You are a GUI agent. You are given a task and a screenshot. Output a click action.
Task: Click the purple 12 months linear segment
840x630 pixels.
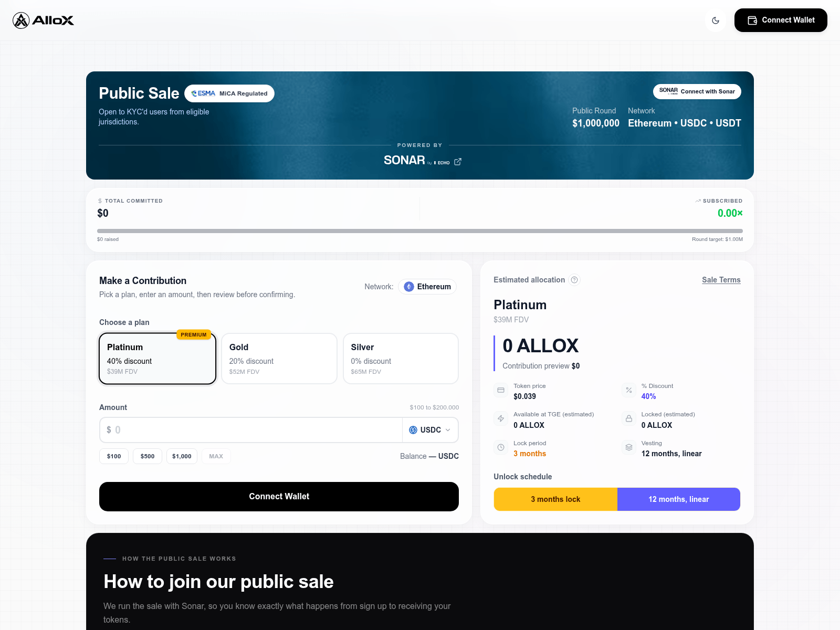(x=679, y=499)
